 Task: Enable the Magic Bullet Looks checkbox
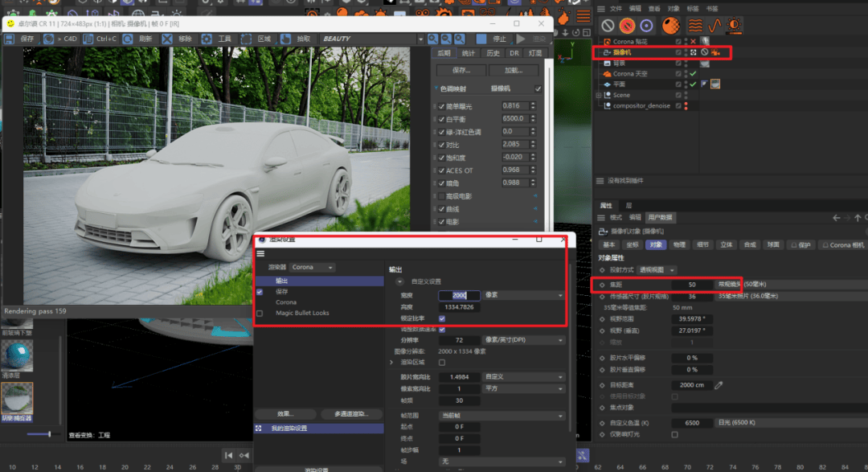click(259, 313)
